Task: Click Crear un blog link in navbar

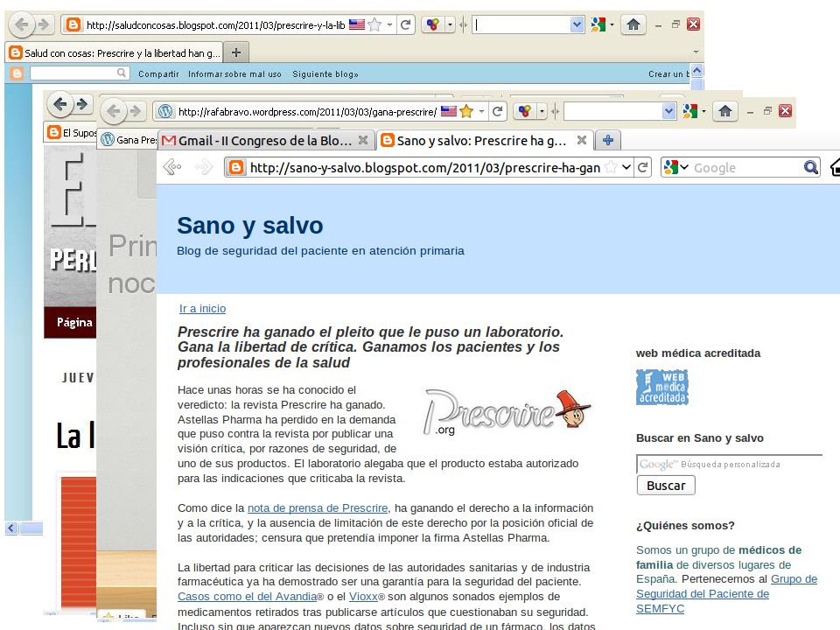Action: (x=669, y=73)
